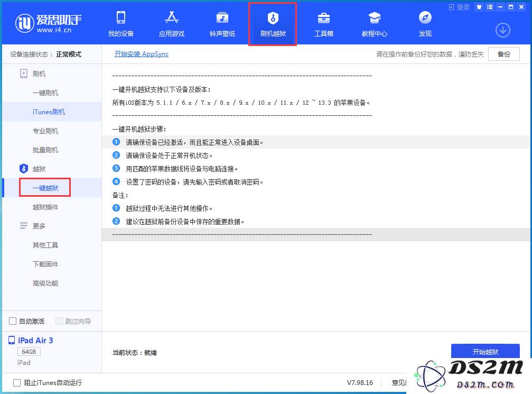Open the list menu icon in title bar

click(x=490, y=7)
